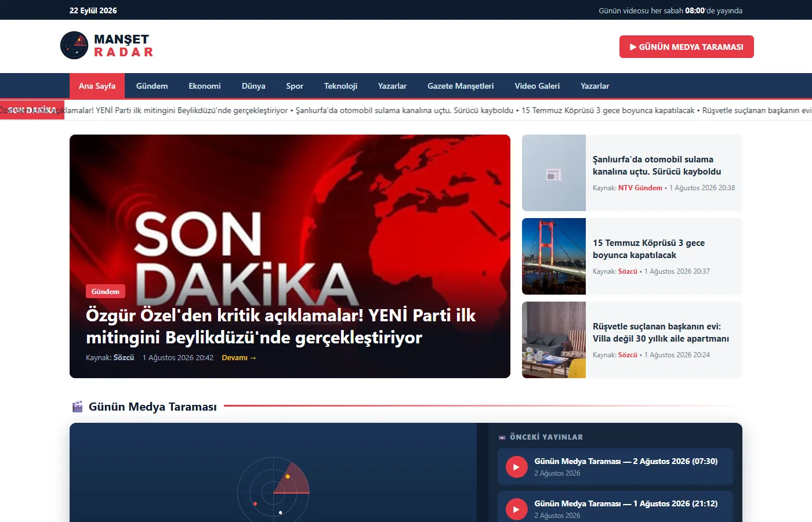The width and height of the screenshot is (812, 522).
Task: Click the Devamı → link on featured story
Action: [239, 358]
